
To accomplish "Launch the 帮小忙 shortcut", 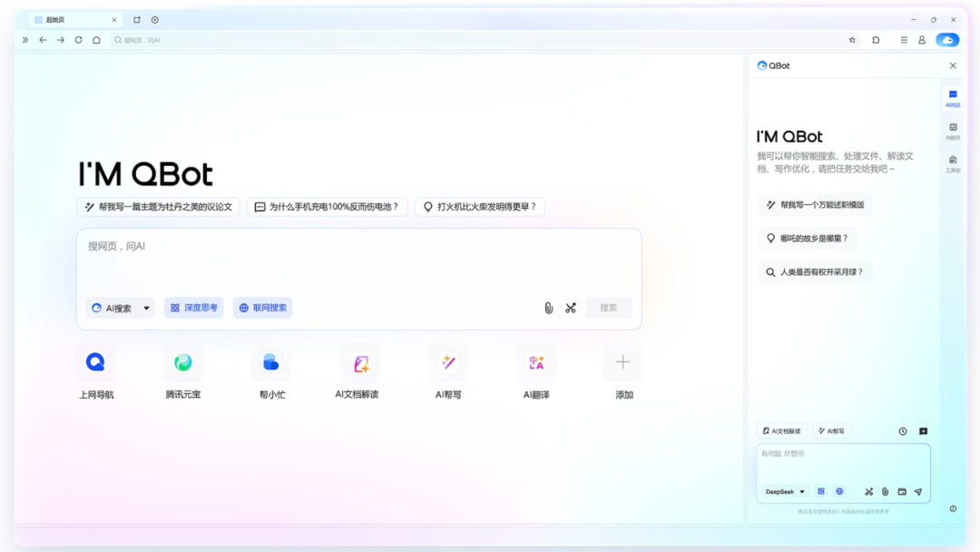I will pyautogui.click(x=271, y=362).
